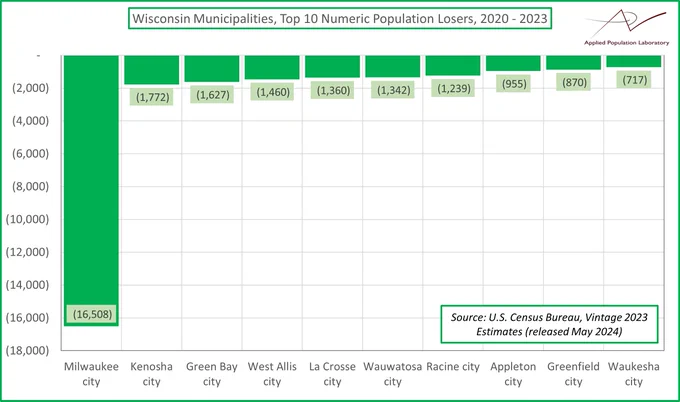Viewport: 680px width, 402px height.
Task: Click the (717) data label
Action: pos(634,80)
